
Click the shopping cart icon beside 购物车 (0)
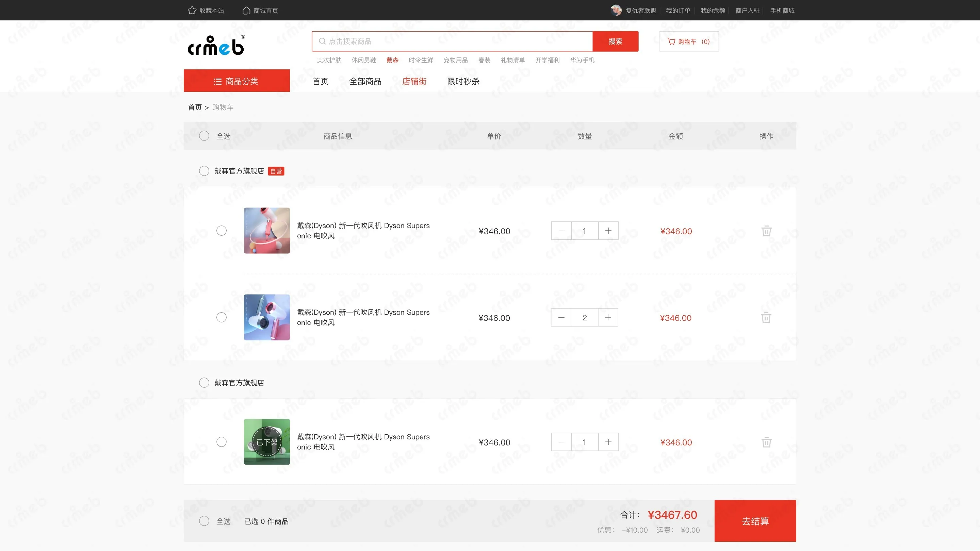click(671, 41)
